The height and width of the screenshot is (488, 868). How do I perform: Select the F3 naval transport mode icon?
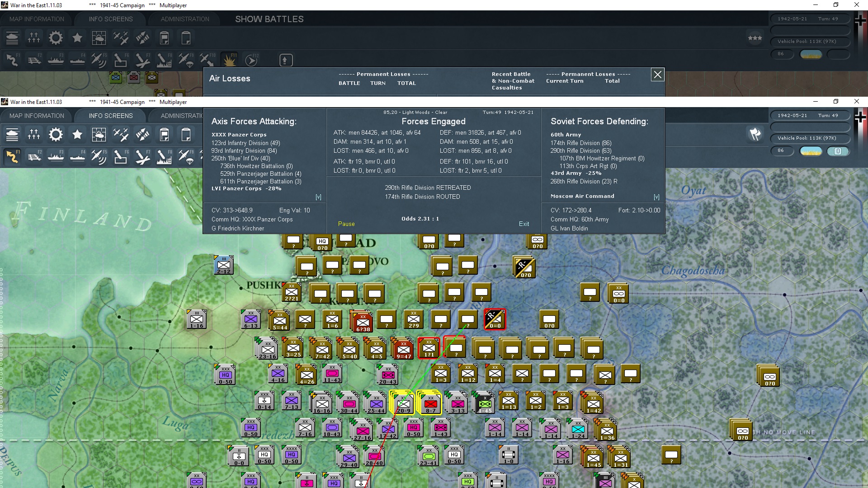click(57, 157)
